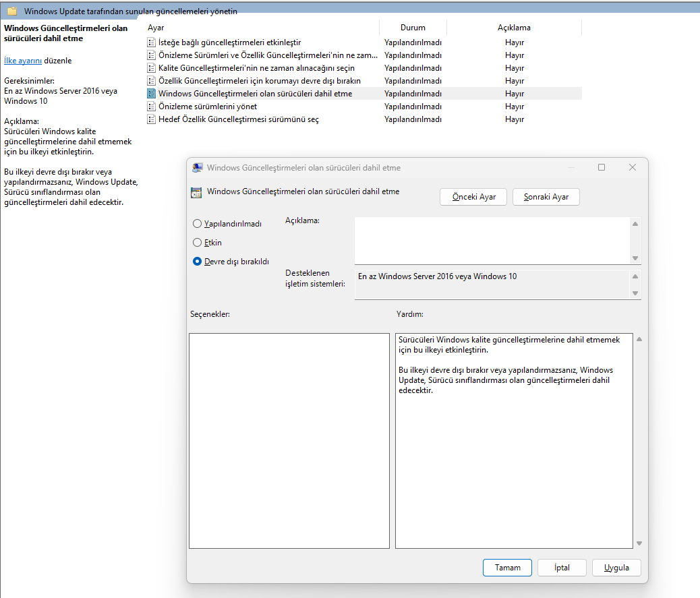The image size is (700, 598).
Task: Click Hayır value in Kalite Güncelleştirmeleri row
Action: 515,68
